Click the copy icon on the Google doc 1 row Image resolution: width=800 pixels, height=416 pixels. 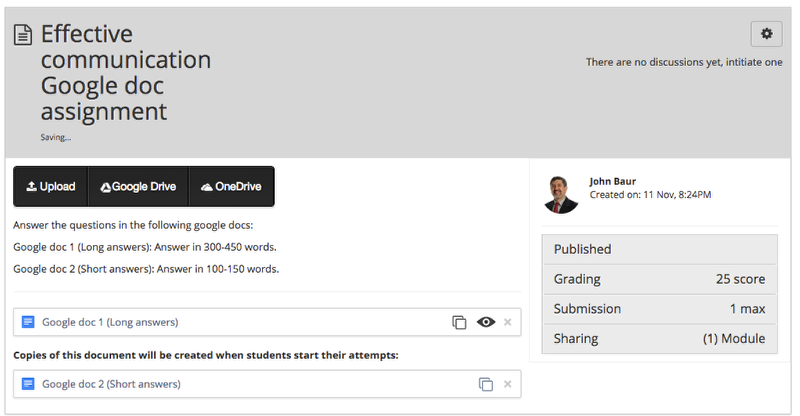(459, 322)
